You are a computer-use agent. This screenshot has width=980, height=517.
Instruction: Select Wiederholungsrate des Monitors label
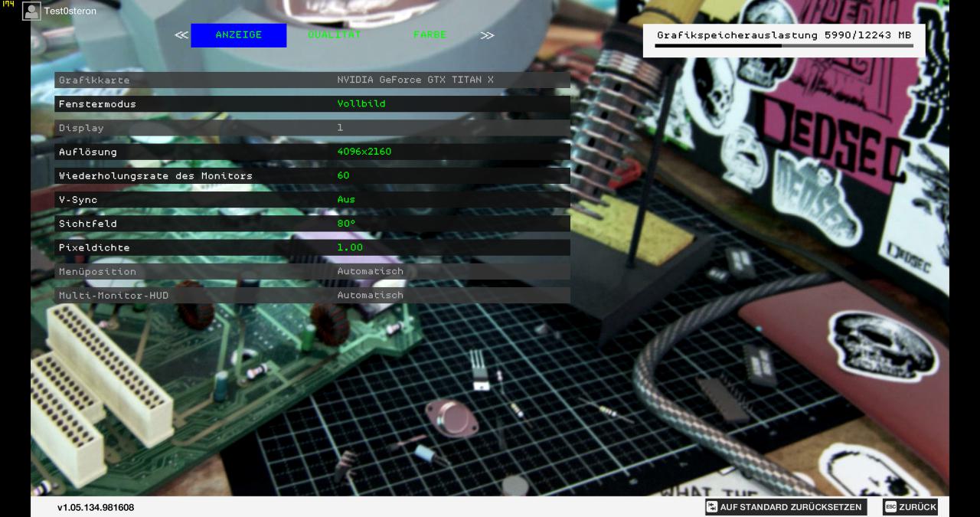click(155, 175)
